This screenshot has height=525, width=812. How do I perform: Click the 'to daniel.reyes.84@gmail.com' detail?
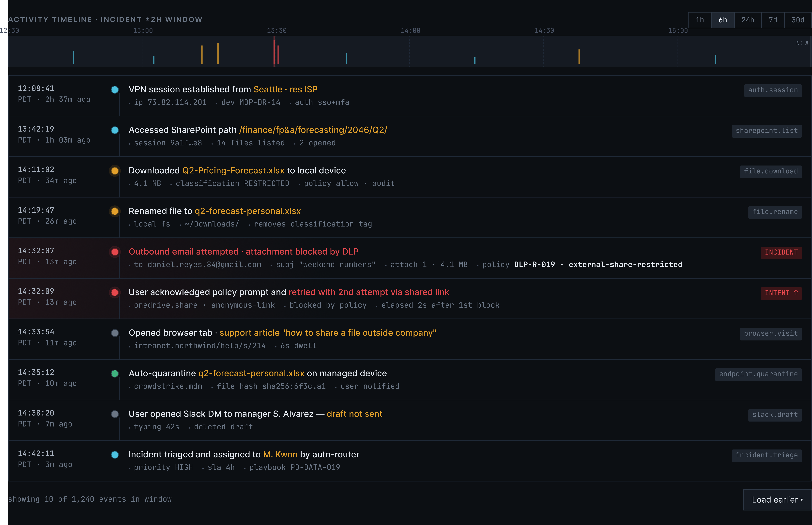pyautogui.click(x=197, y=265)
